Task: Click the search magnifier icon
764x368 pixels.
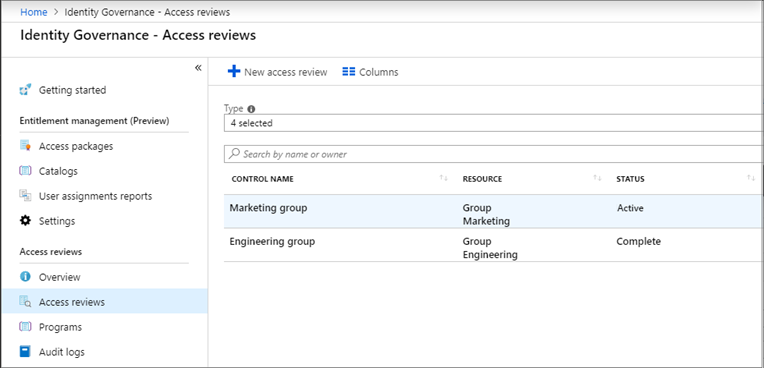Action: coord(234,154)
